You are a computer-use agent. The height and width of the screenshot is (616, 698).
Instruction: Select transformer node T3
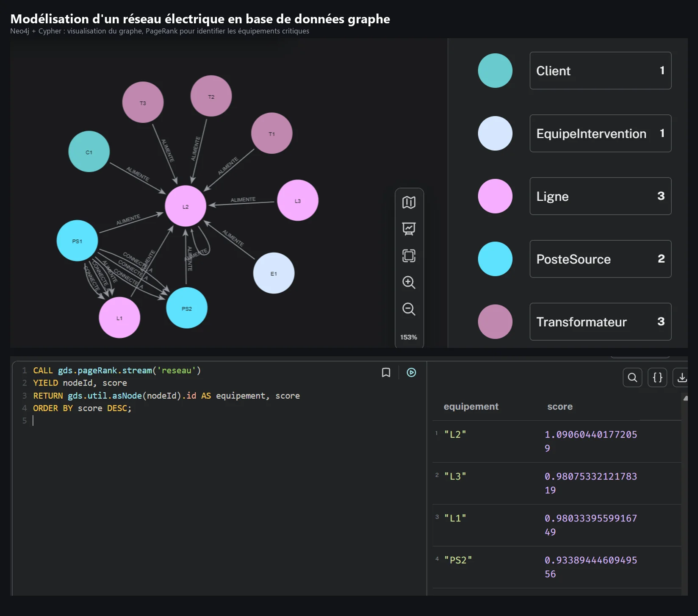tap(143, 103)
